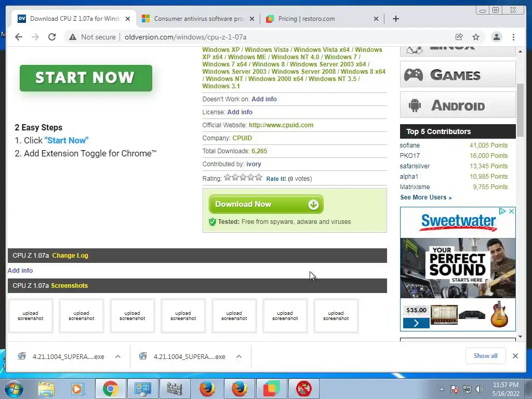Open AdChoices icon on Sweetwater ad
532x399 pixels.
coord(502,211)
